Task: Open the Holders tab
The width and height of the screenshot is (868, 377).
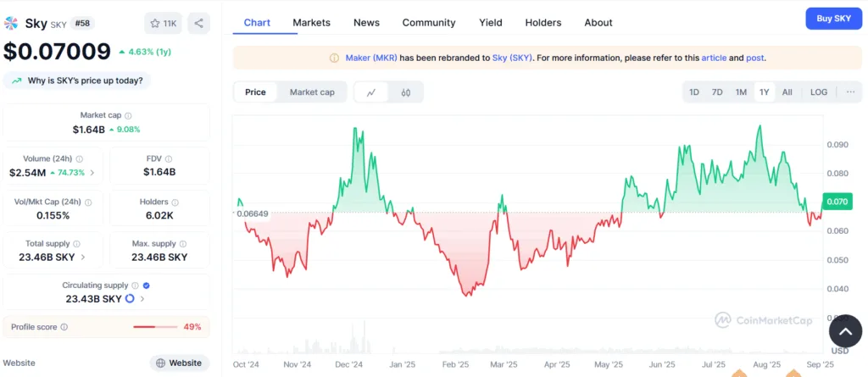Action: tap(543, 23)
